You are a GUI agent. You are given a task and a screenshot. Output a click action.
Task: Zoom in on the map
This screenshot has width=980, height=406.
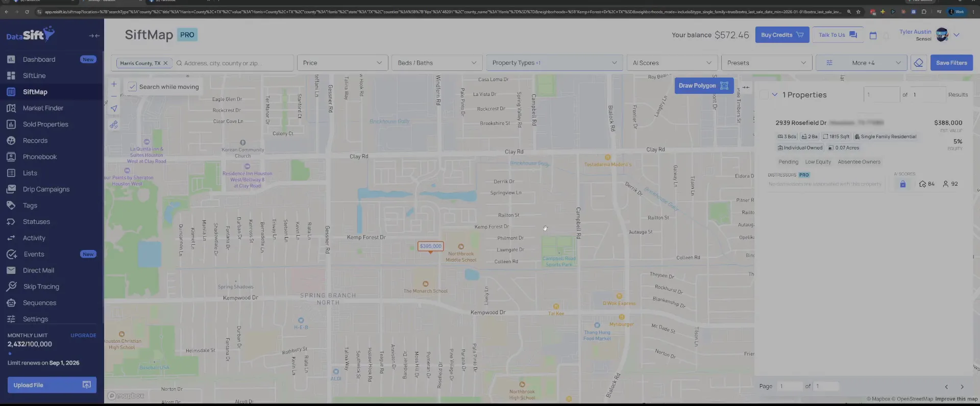[114, 84]
